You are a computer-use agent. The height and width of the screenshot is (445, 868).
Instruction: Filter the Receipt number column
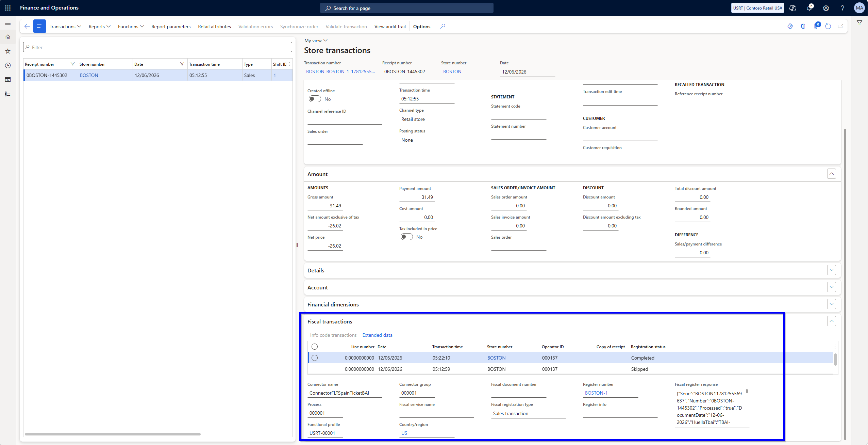(x=72, y=64)
